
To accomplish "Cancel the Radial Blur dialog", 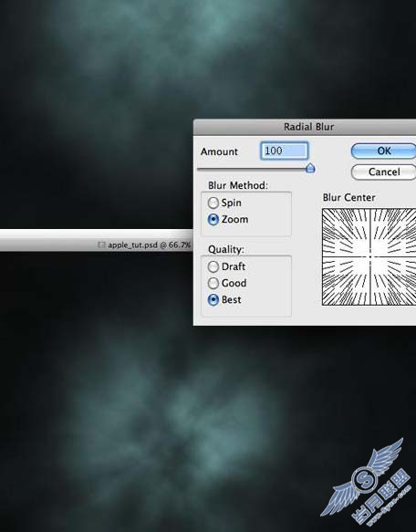I will coord(383,172).
